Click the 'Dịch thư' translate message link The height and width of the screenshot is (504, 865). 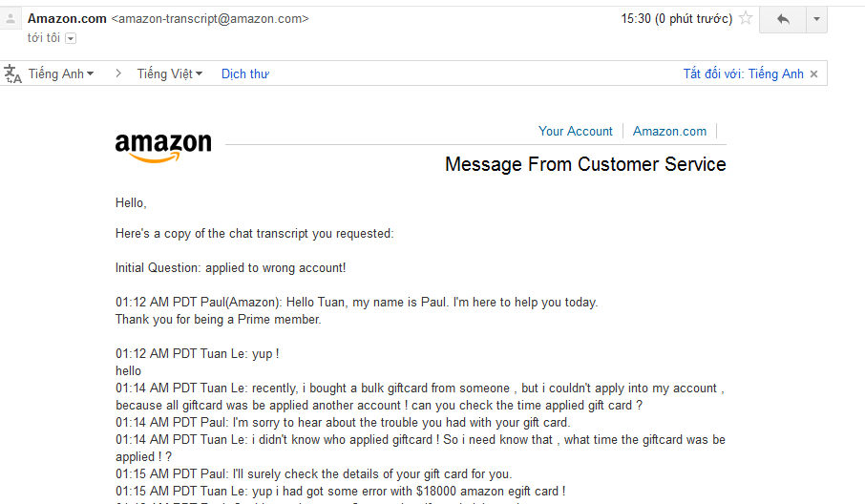244,74
